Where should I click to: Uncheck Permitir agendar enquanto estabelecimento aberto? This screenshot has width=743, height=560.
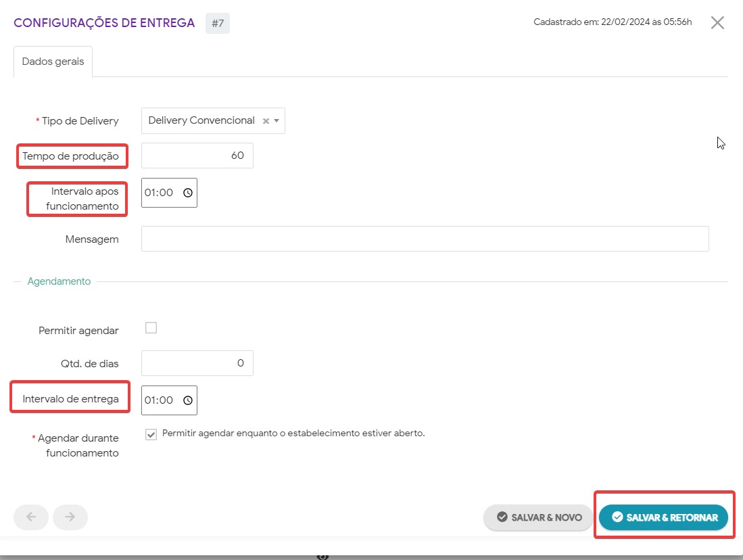click(x=151, y=434)
